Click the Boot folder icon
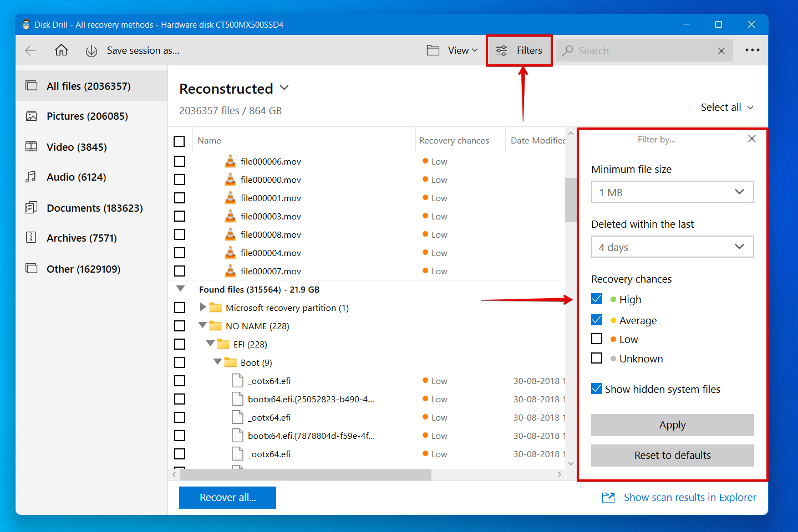798x532 pixels. point(230,362)
